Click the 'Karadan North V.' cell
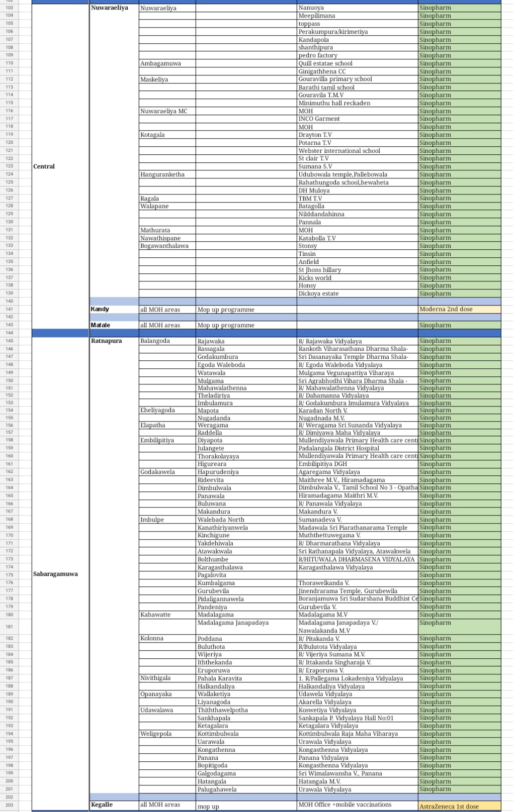 pos(357,410)
